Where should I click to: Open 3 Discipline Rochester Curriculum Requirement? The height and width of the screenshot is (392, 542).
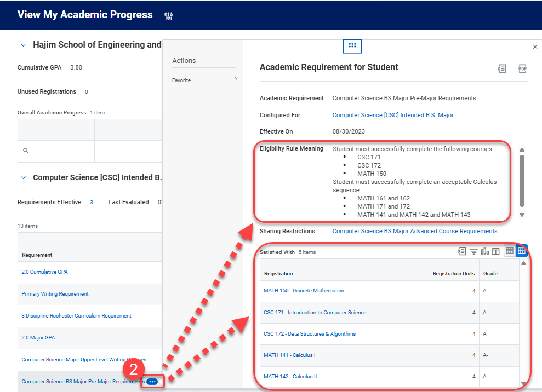click(76, 316)
